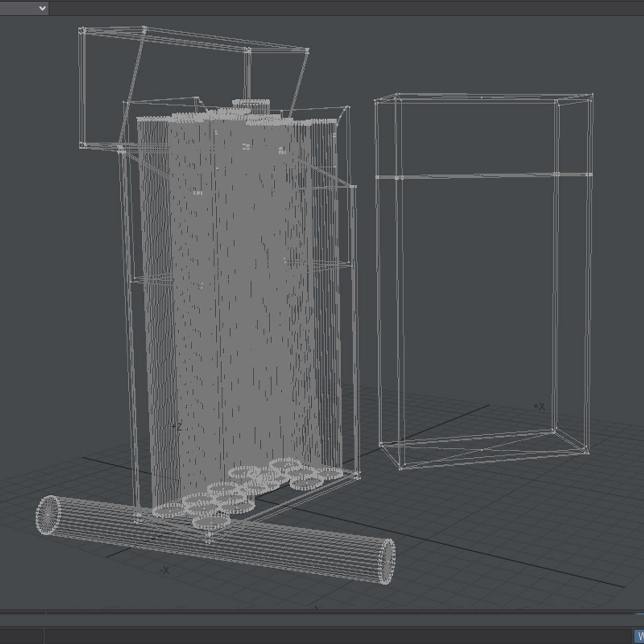The height and width of the screenshot is (644, 644).
Task: Select the horizontal cylinder lying on the grid
Action: point(216,539)
